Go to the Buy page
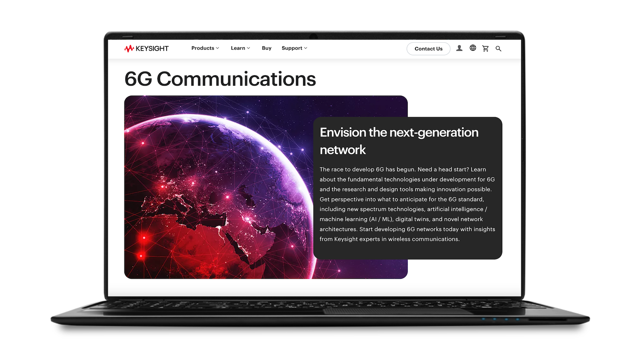The width and height of the screenshot is (644, 362). [266, 48]
